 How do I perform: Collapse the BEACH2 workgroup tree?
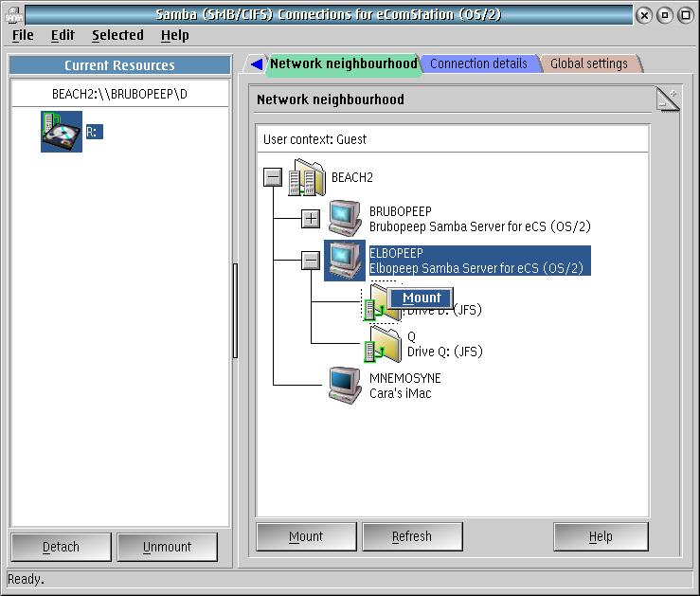pyautogui.click(x=272, y=177)
